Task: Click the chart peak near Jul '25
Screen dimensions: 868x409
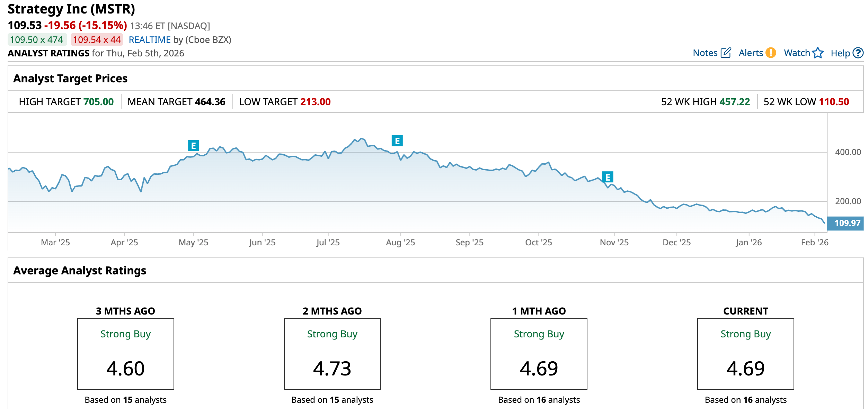Action: (x=362, y=139)
